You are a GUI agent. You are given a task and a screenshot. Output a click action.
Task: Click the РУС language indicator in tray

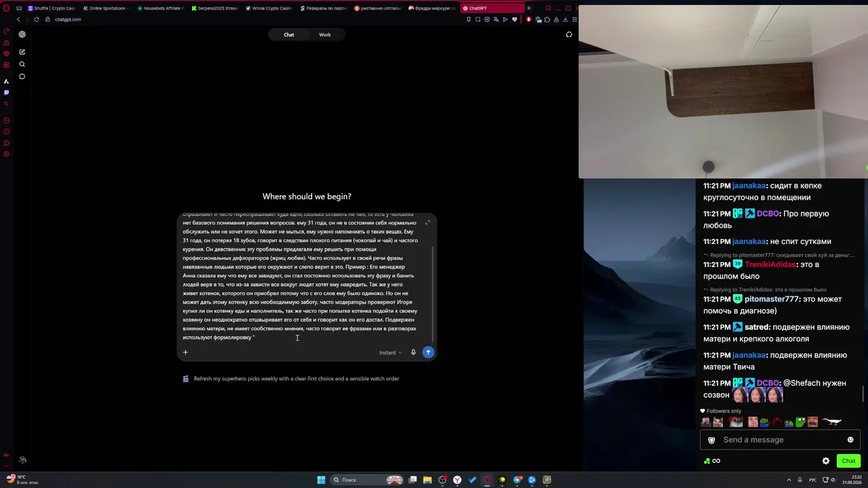pyautogui.click(x=813, y=480)
